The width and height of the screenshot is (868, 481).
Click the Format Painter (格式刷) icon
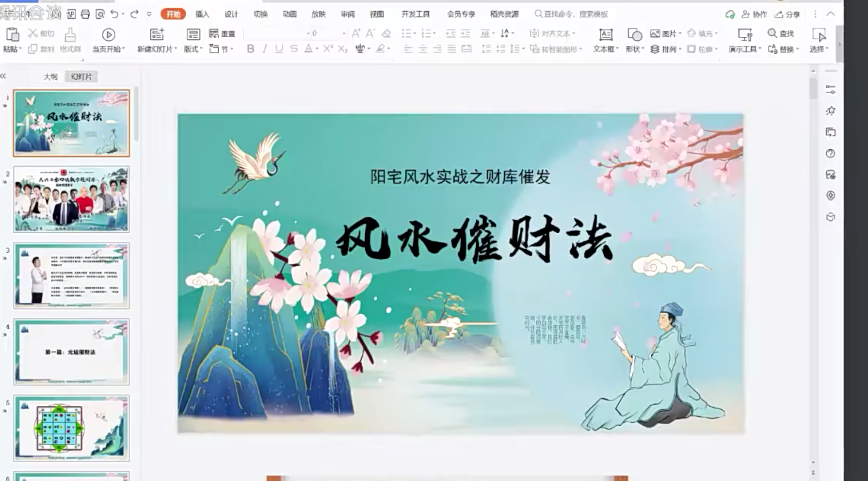(70, 35)
